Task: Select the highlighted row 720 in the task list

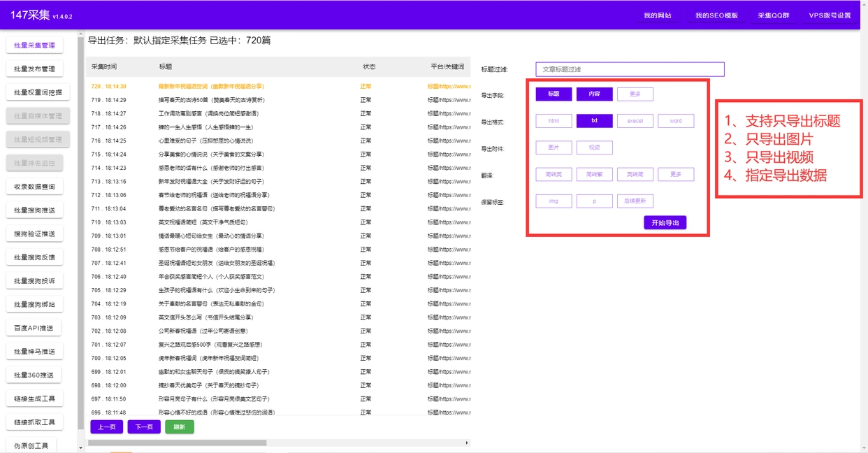Action: coord(210,87)
